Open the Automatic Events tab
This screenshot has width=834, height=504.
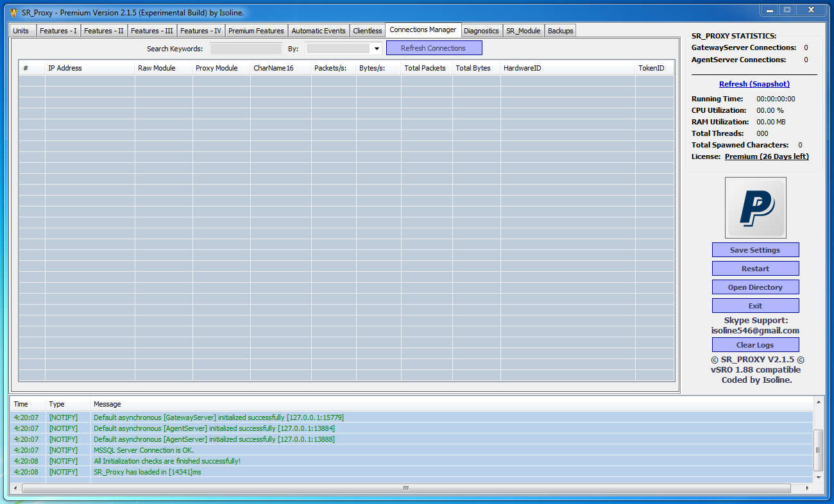(319, 31)
